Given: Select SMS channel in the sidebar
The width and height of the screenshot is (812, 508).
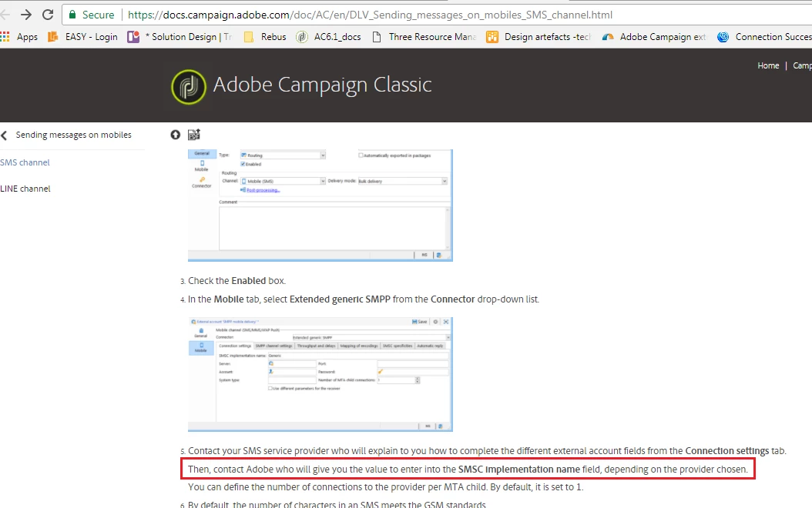Looking at the screenshot, I should click(x=25, y=162).
